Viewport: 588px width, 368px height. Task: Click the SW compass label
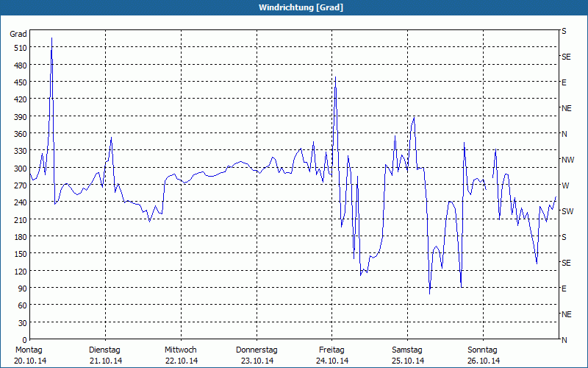567,211
